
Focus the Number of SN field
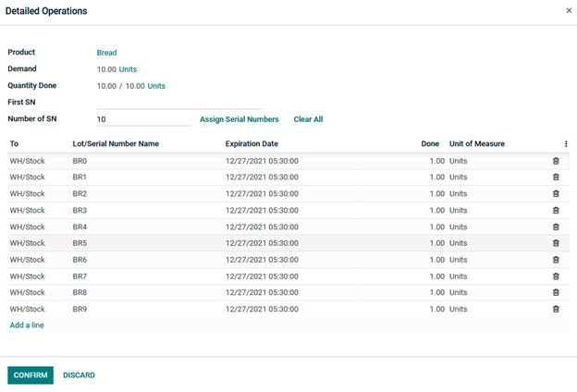point(142,119)
